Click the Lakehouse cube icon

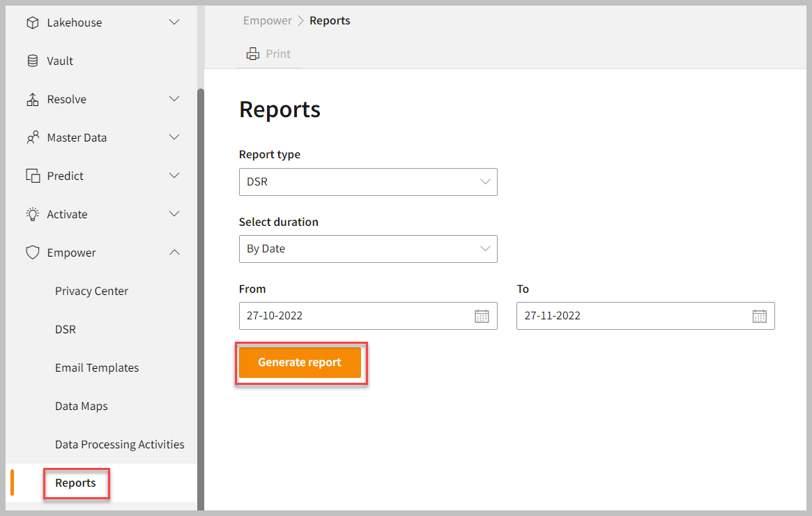click(x=32, y=23)
